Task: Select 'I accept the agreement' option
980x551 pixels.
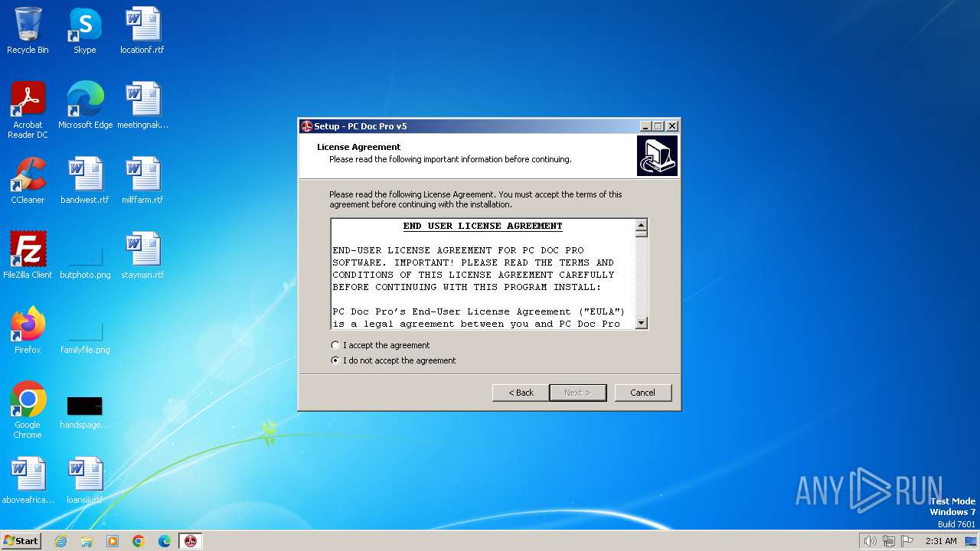Action: [x=380, y=345]
